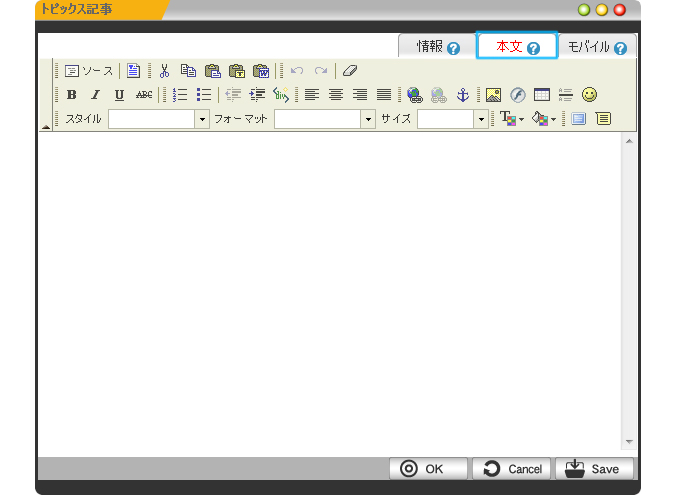Click the Div container icon
This screenshot has height=496, width=675.
281,95
